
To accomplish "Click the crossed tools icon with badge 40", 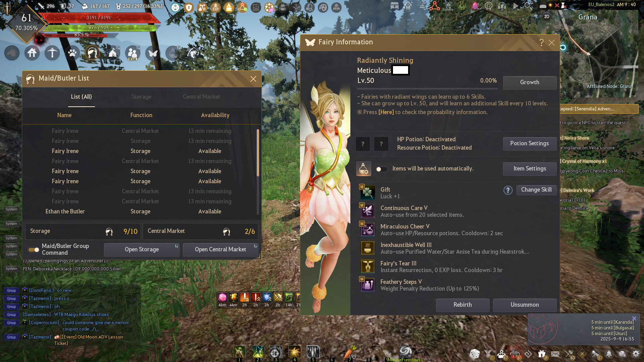I will pyautogui.click(x=569, y=354).
